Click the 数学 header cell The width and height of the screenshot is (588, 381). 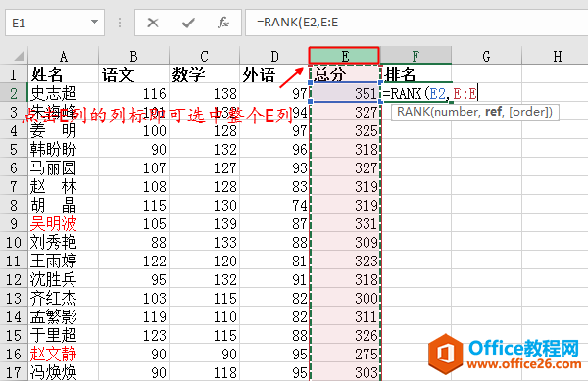tap(204, 74)
